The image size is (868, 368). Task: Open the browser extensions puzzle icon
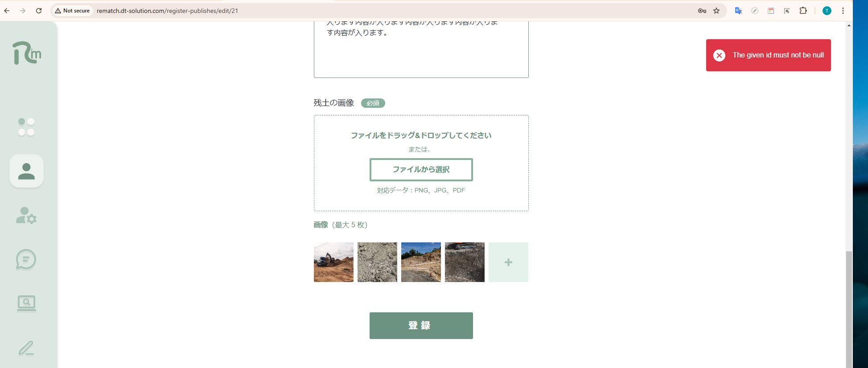(803, 11)
